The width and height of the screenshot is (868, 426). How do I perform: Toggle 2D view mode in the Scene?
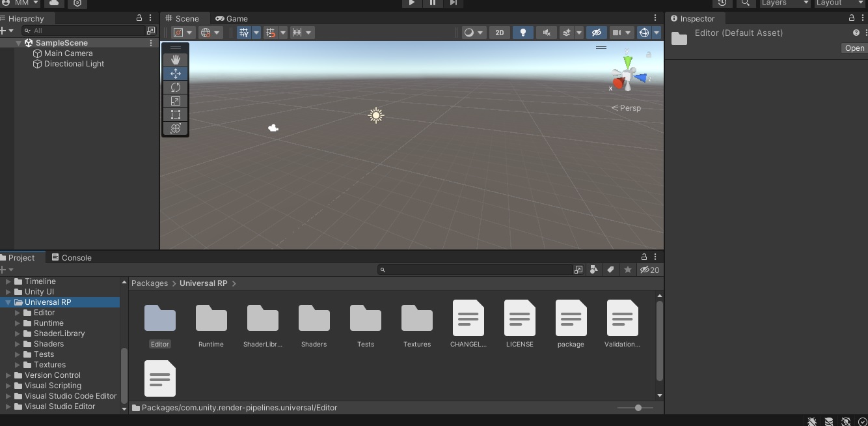(x=499, y=33)
